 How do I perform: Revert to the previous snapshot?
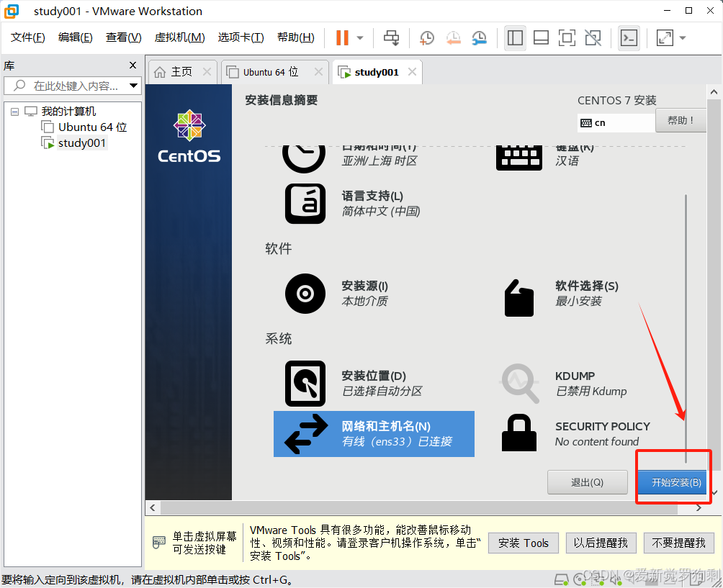coord(453,38)
